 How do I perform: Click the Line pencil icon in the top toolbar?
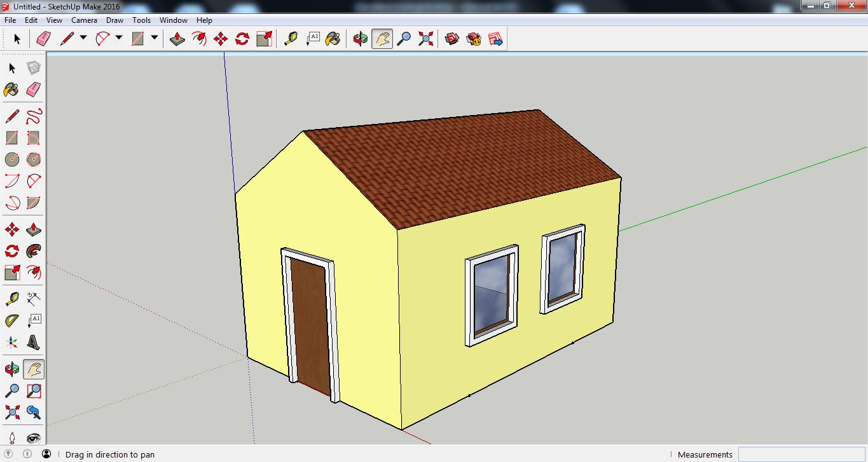[x=67, y=39]
